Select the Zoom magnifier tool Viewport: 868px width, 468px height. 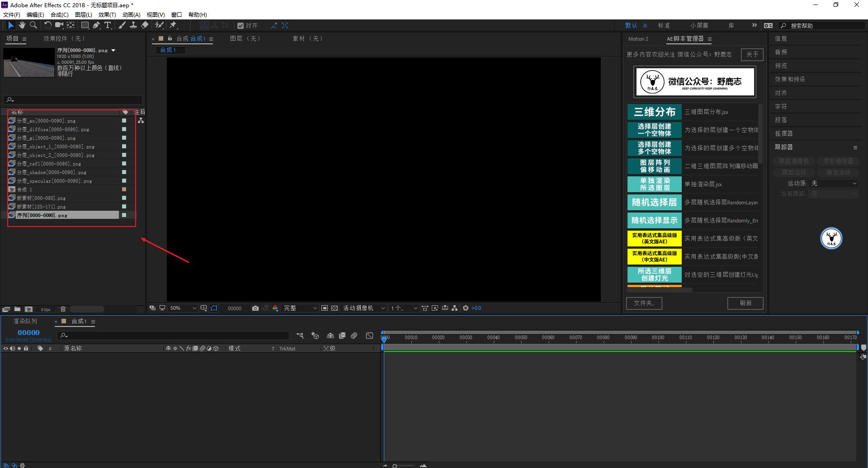click(33, 25)
